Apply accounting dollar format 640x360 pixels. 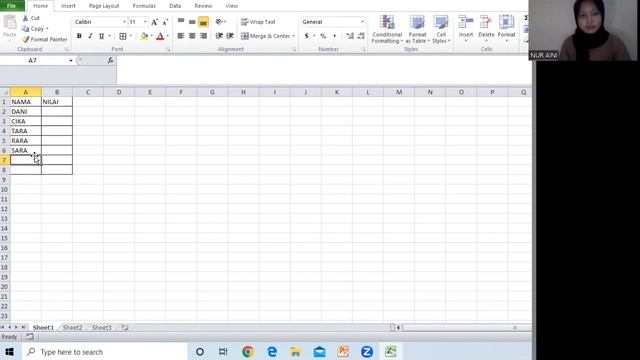(x=307, y=36)
